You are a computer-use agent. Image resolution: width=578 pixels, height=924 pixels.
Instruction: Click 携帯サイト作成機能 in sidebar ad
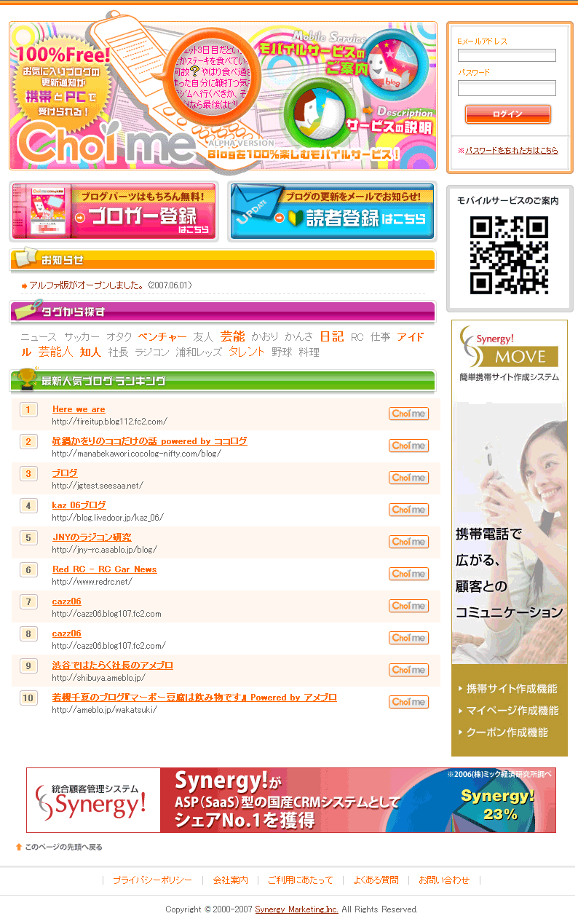[x=512, y=689]
